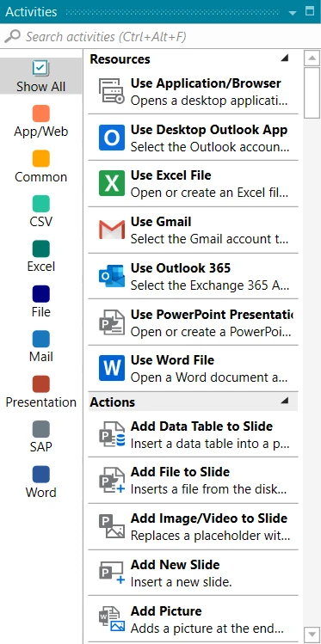Screen dimensions: 321x644
Task: Click description 'Select the Exchange 365 A...'
Action: tap(210, 285)
